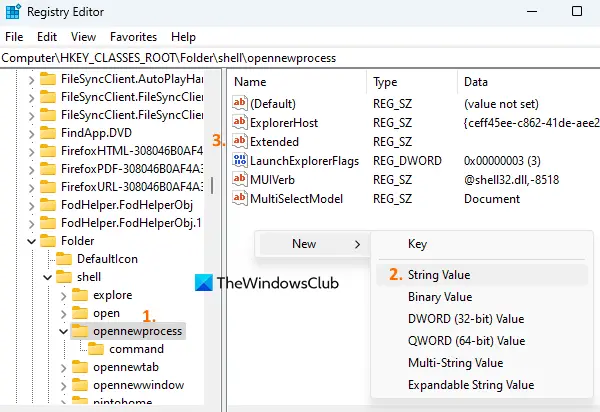Viewport: 600px width, 412px height.
Task: Choose Multi-String Value option
Action: tap(482, 363)
